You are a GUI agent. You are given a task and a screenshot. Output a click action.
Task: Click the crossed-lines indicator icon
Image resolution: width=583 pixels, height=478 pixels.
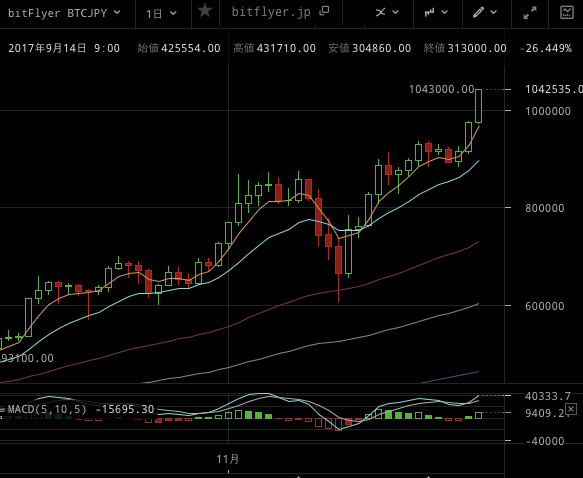(x=380, y=13)
